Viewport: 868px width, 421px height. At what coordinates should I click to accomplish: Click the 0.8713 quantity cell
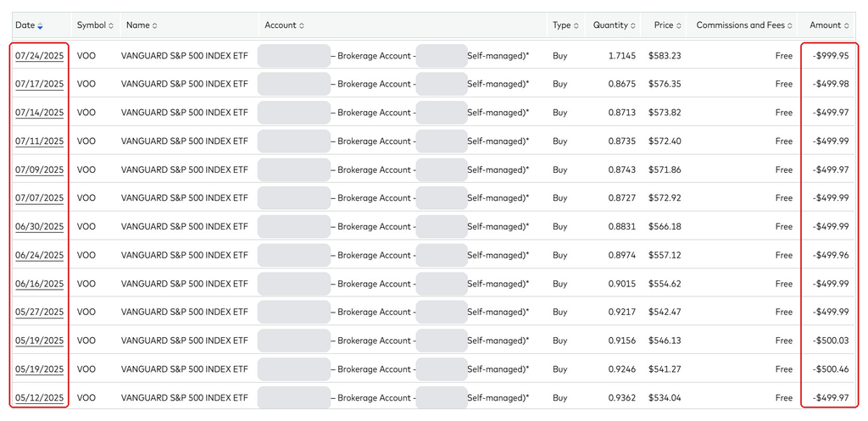click(x=622, y=113)
